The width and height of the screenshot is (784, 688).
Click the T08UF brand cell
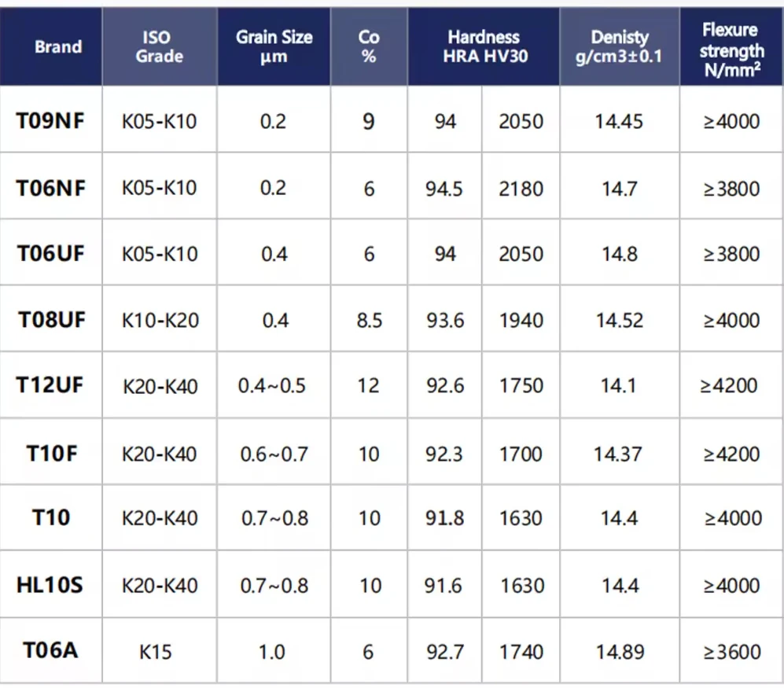[x=50, y=319]
